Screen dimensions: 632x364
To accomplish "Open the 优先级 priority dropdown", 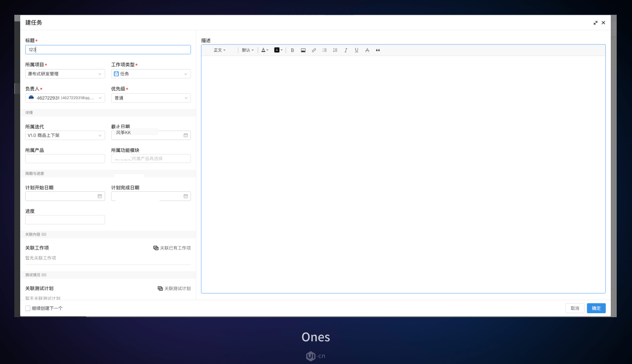I will coord(151,98).
